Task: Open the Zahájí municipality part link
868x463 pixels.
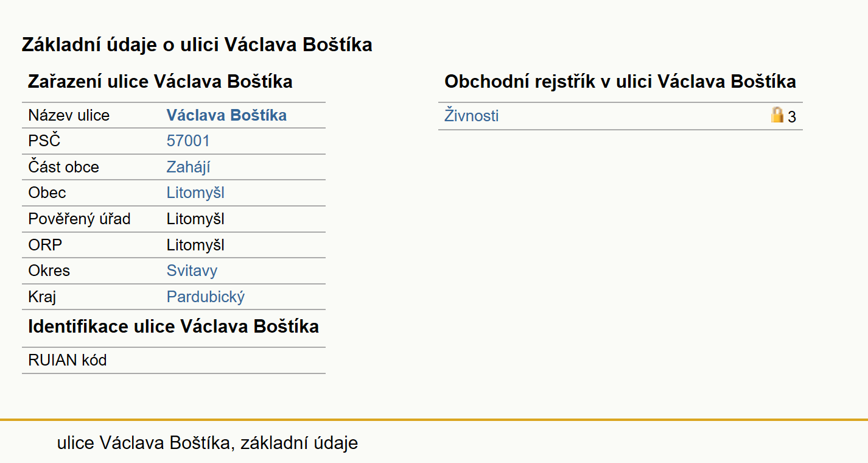Action: (189, 168)
